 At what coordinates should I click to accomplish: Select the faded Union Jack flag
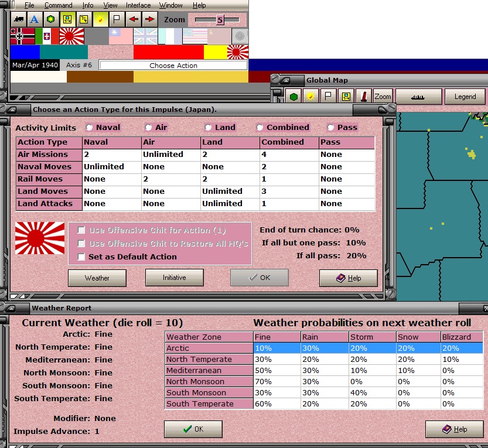pos(145,36)
